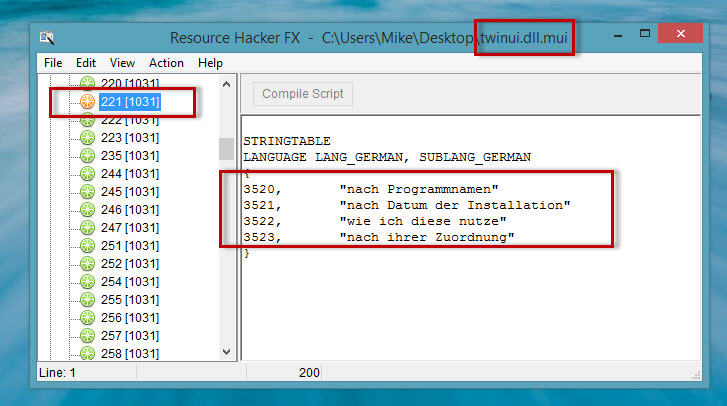Click string 3523 "nach ihrer Zuordnung"
This screenshot has width=727, height=406.
pyautogui.click(x=379, y=237)
